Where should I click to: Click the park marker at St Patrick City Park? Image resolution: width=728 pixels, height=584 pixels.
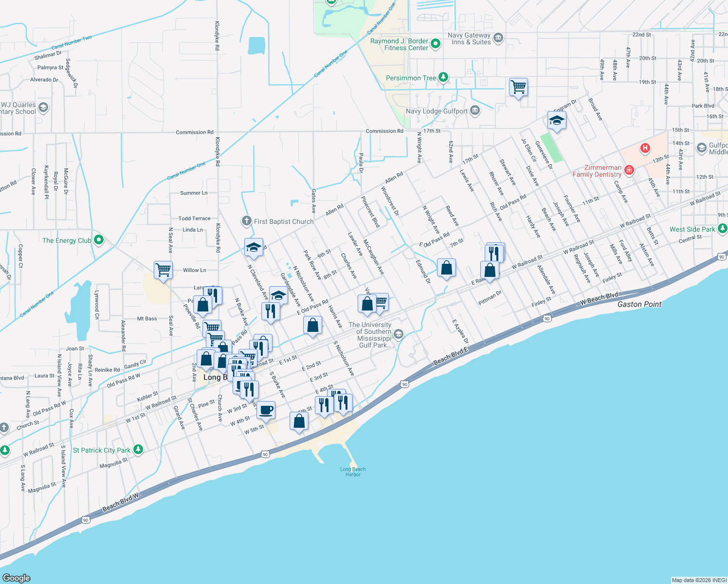pos(138,450)
